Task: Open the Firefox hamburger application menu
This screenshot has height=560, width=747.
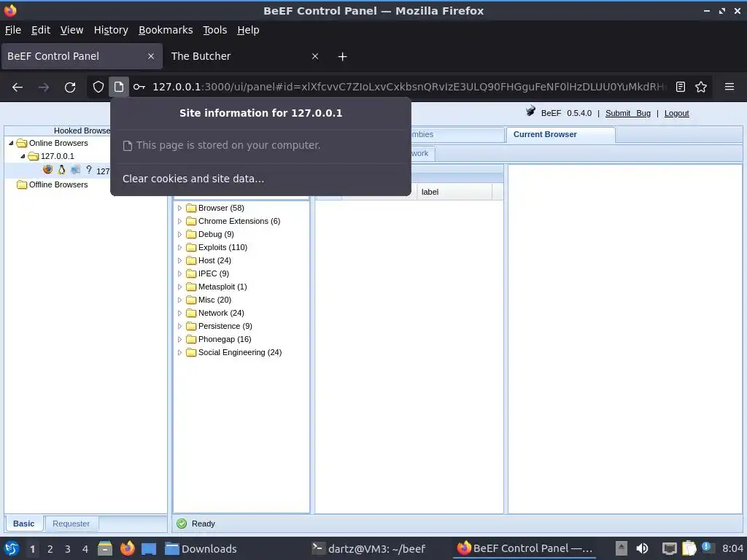Action: coord(729,87)
